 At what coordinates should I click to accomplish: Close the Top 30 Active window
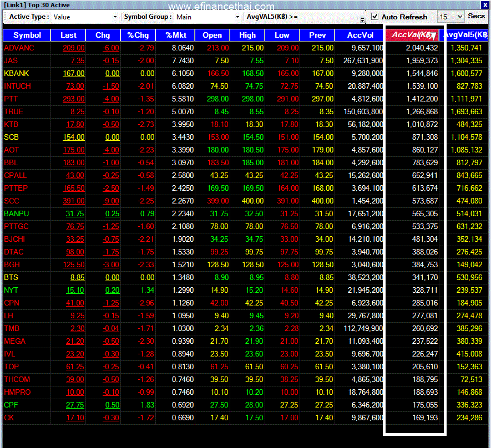(x=484, y=4)
